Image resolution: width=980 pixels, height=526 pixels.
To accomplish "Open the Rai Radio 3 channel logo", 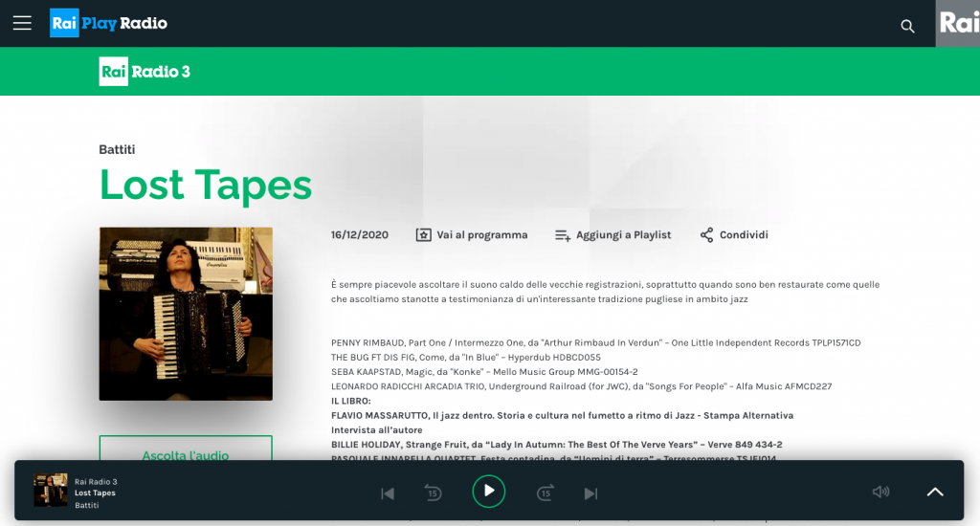I will (x=145, y=71).
